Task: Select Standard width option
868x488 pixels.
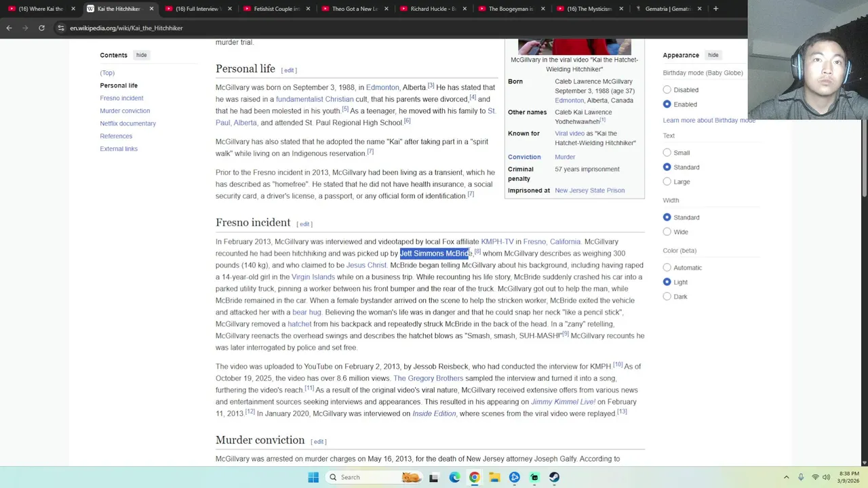Action: [667, 217]
